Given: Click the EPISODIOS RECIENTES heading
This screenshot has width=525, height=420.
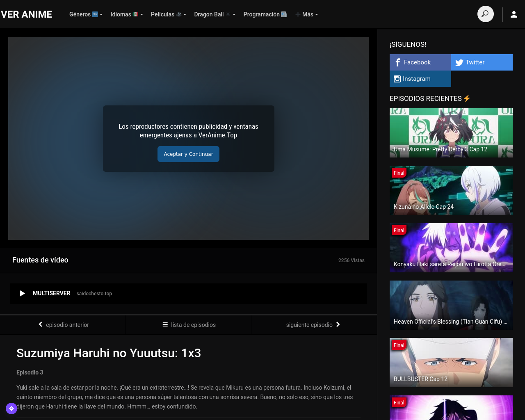Looking at the screenshot, I should pos(430,98).
